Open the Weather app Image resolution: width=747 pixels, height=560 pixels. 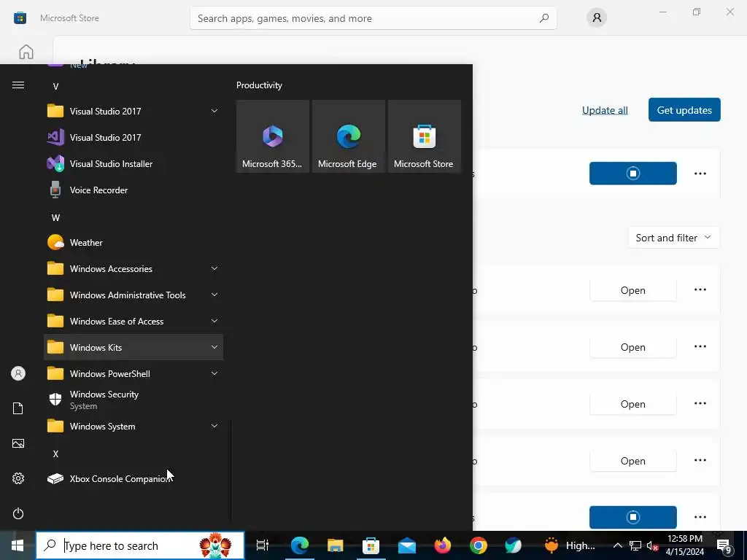133,242
